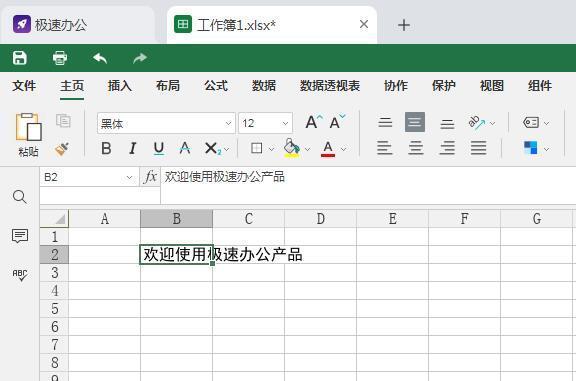Viewport: 576px width, 381px height.
Task: Click the Redo arrow
Action: pos(140,58)
